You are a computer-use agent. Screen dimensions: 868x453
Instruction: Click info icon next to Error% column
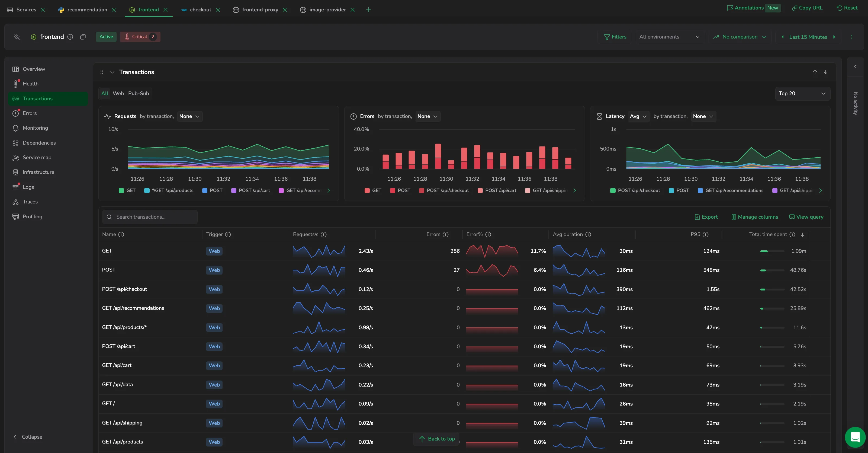(x=488, y=234)
